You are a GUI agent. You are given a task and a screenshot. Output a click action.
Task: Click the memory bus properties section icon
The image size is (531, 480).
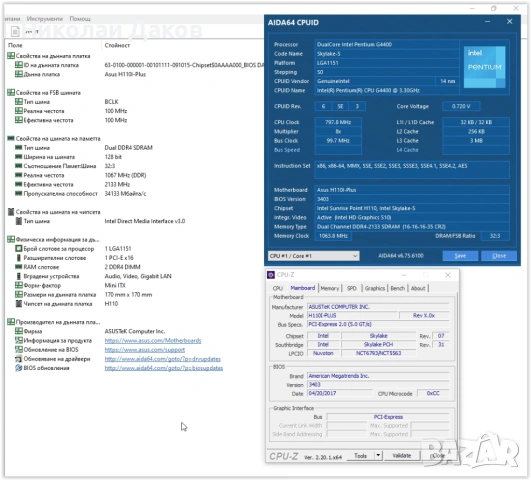tap(11, 138)
